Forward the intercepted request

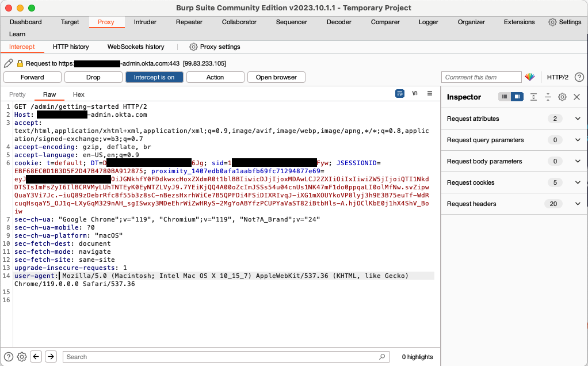[x=32, y=77]
